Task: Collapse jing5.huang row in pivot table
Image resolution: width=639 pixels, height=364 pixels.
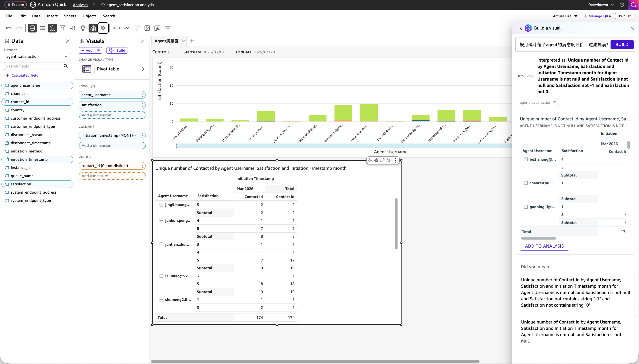Action: tap(162, 205)
